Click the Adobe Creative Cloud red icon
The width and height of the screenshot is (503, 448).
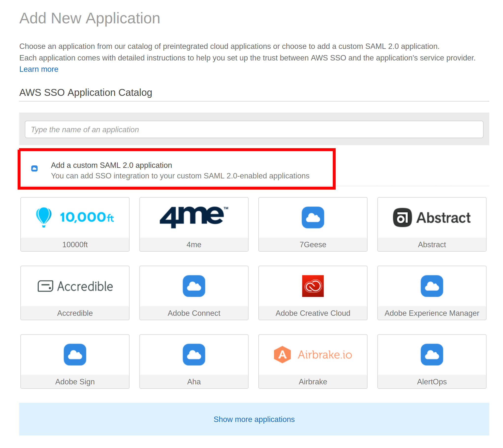[313, 286]
